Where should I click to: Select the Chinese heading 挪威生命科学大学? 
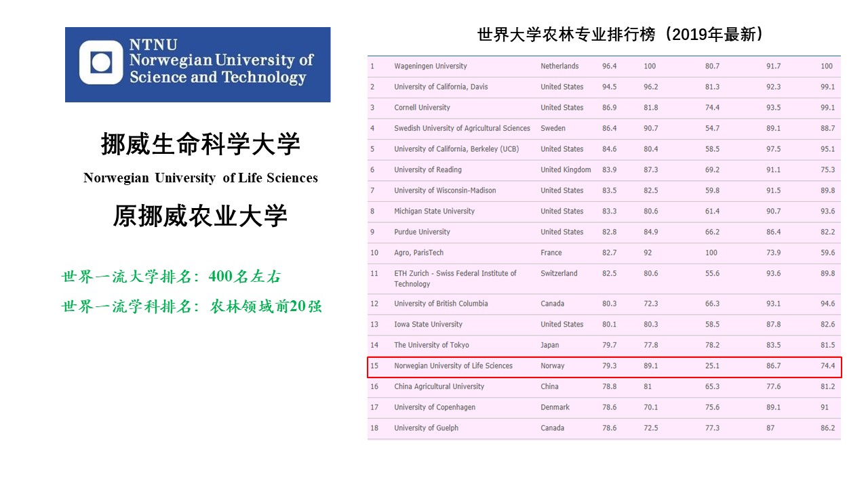point(200,144)
